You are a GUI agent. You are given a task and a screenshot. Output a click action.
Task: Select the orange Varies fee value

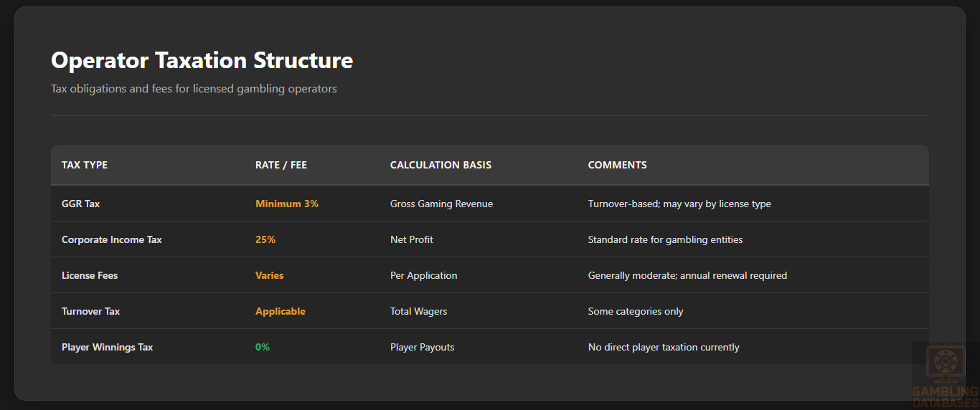(270, 275)
